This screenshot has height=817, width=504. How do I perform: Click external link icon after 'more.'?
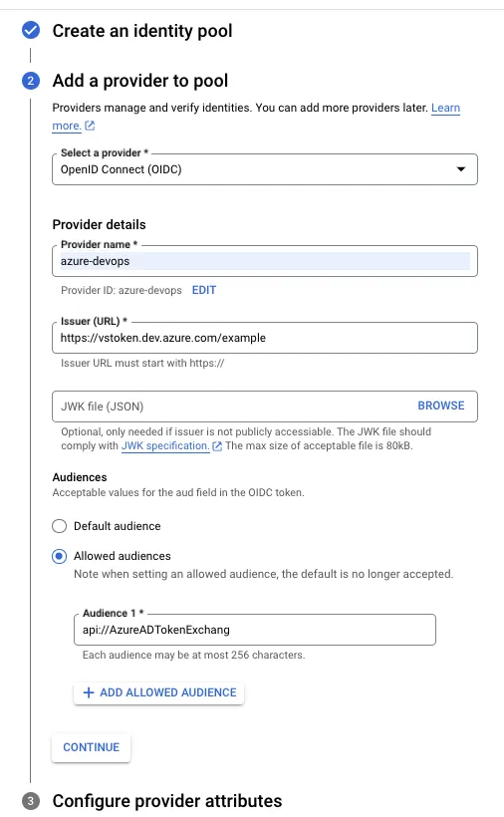90,126
